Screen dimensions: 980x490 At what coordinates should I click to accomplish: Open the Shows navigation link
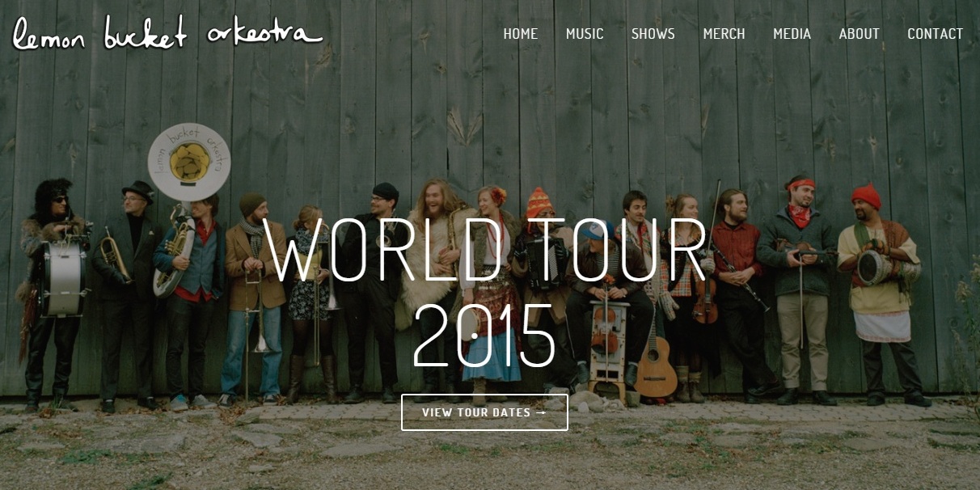[653, 34]
